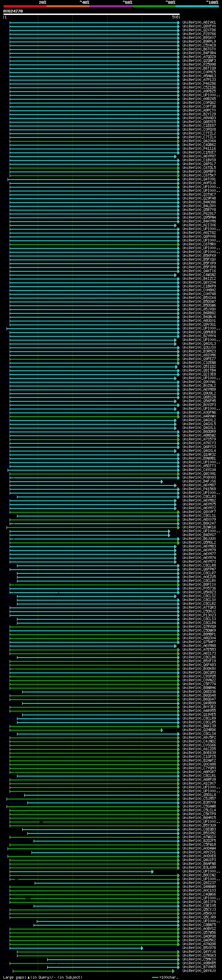
Task: Click label UniRef100_Q57W56
Action: pyautogui.click(x=199, y=932)
